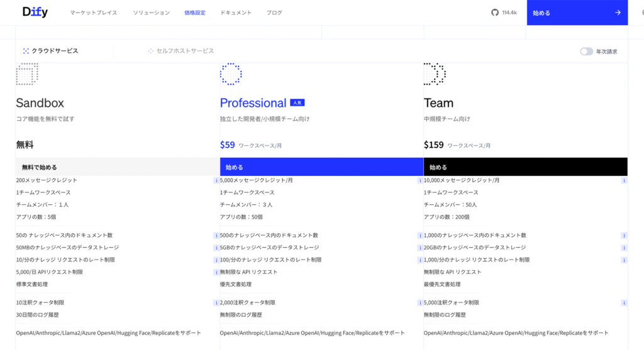Switch to the セルフホストサービス tab

[x=181, y=51]
